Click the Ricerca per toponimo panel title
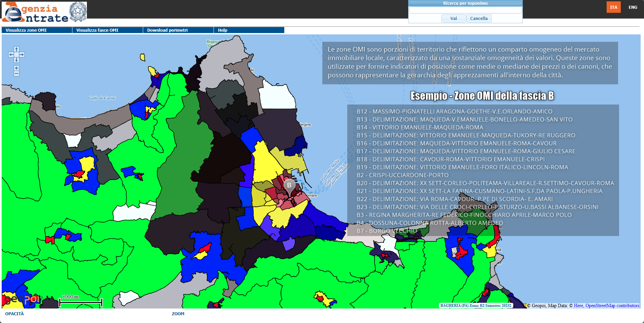644x323 pixels. [x=465, y=3]
